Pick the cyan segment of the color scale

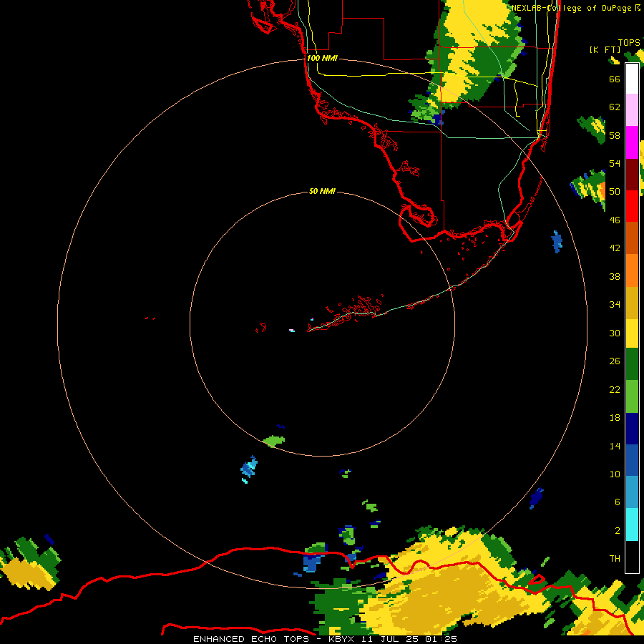coord(632,525)
